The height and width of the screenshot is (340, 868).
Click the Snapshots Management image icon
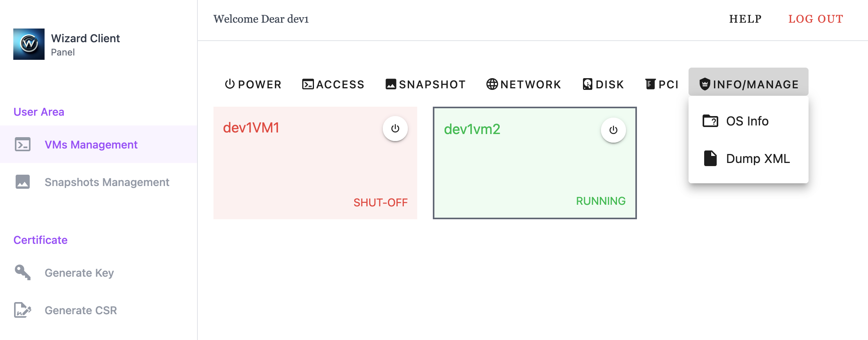click(x=23, y=182)
